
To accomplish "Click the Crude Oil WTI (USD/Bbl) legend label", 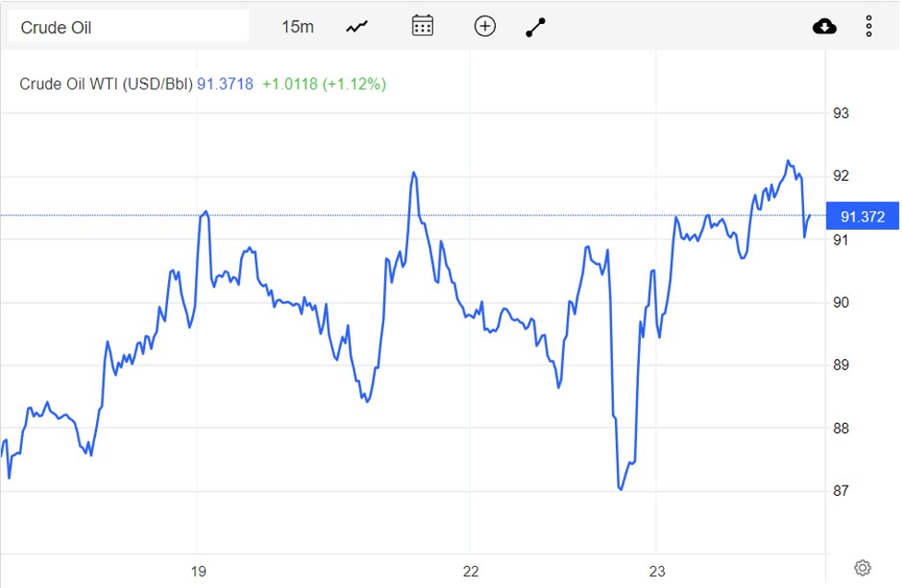I will (106, 84).
